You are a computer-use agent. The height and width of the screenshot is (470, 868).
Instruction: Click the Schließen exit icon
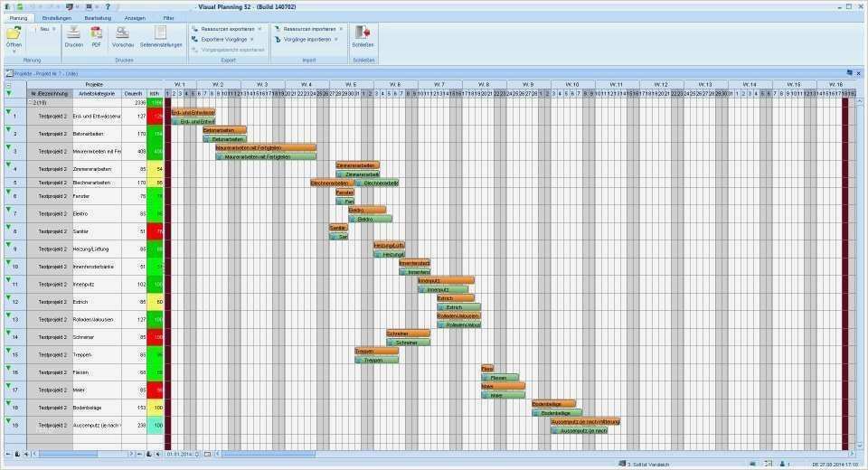363,33
